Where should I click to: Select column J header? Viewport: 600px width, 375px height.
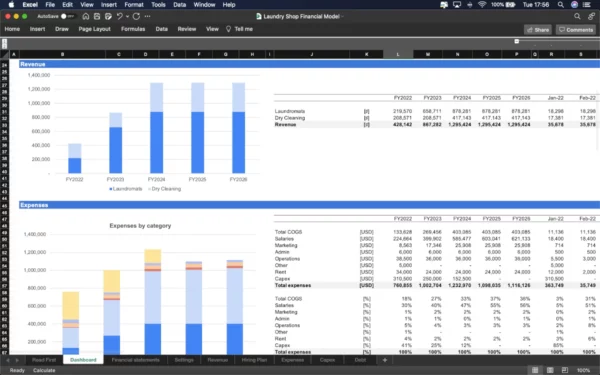[x=311, y=54]
